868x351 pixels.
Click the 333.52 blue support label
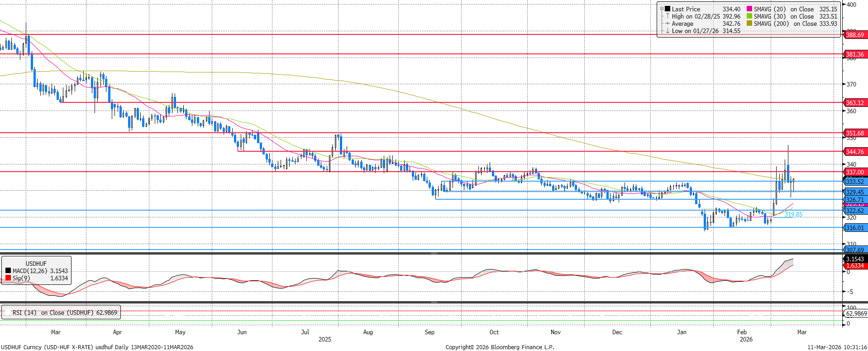pyautogui.click(x=855, y=182)
